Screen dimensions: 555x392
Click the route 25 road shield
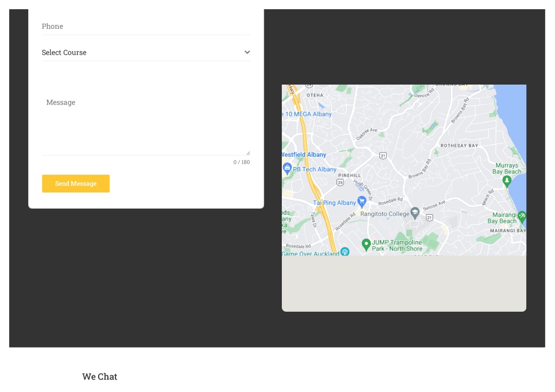tap(340, 182)
